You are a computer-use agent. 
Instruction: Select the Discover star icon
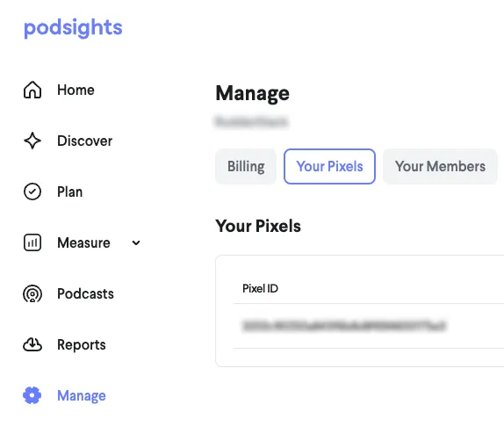click(x=32, y=141)
